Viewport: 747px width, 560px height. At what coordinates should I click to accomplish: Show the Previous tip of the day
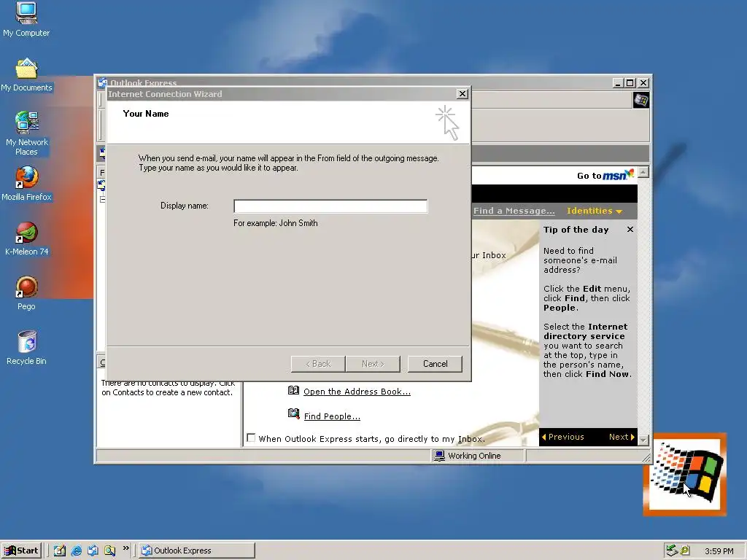[562, 437]
